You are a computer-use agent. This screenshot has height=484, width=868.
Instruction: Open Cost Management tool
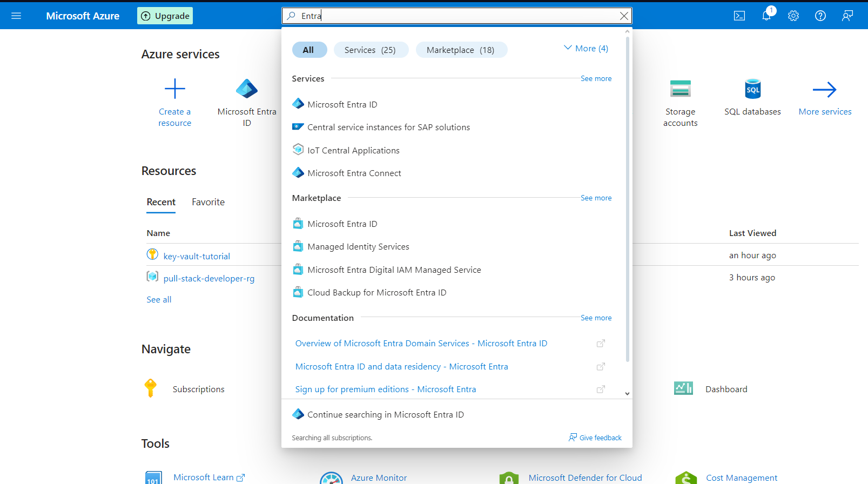coord(742,478)
